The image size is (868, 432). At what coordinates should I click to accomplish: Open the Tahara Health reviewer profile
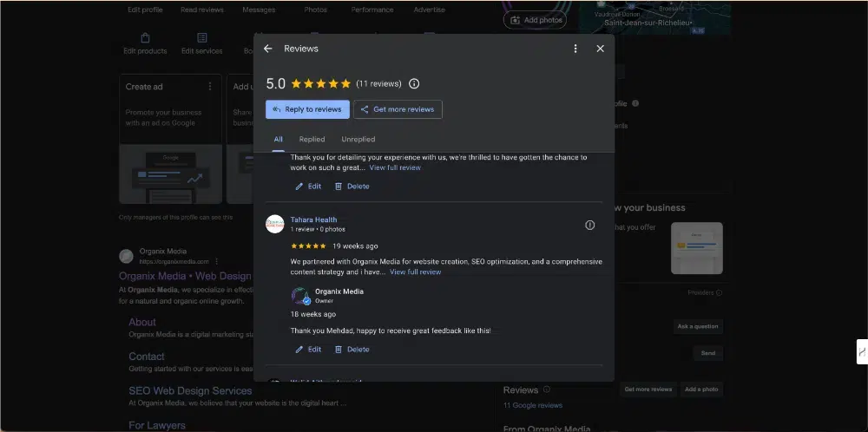tap(313, 219)
